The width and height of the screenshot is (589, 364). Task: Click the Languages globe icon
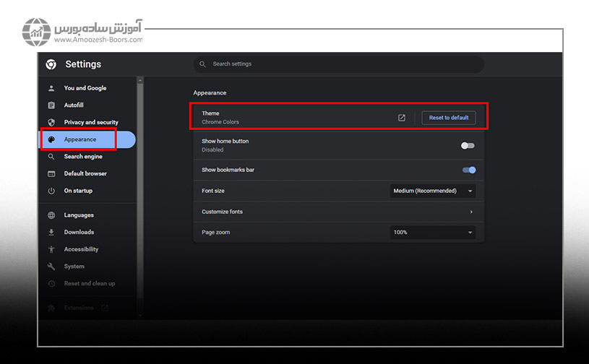[x=51, y=215]
